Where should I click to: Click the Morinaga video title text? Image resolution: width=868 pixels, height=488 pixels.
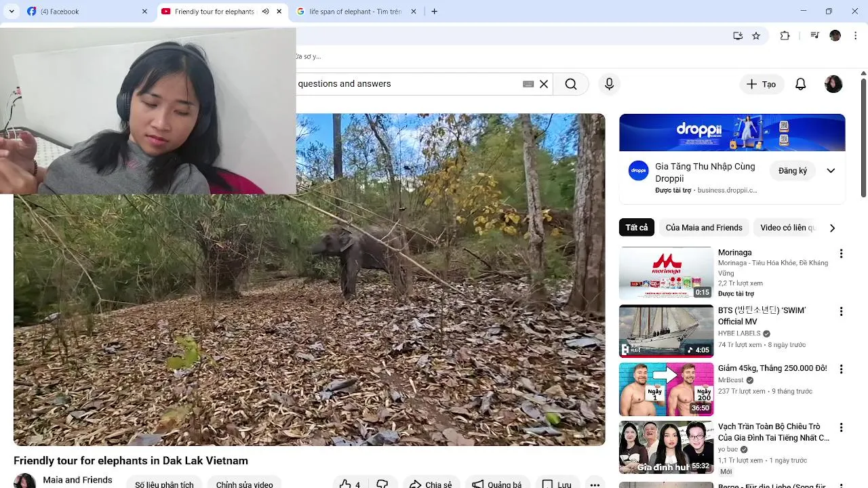pos(735,253)
